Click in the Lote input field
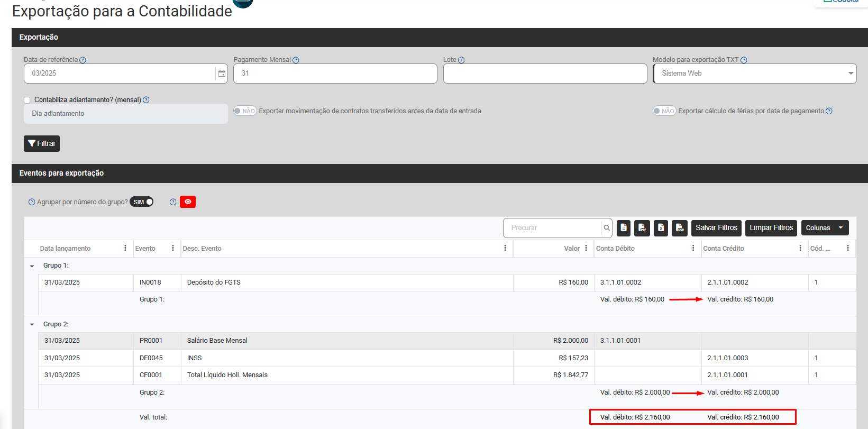The height and width of the screenshot is (429, 868). 545,74
